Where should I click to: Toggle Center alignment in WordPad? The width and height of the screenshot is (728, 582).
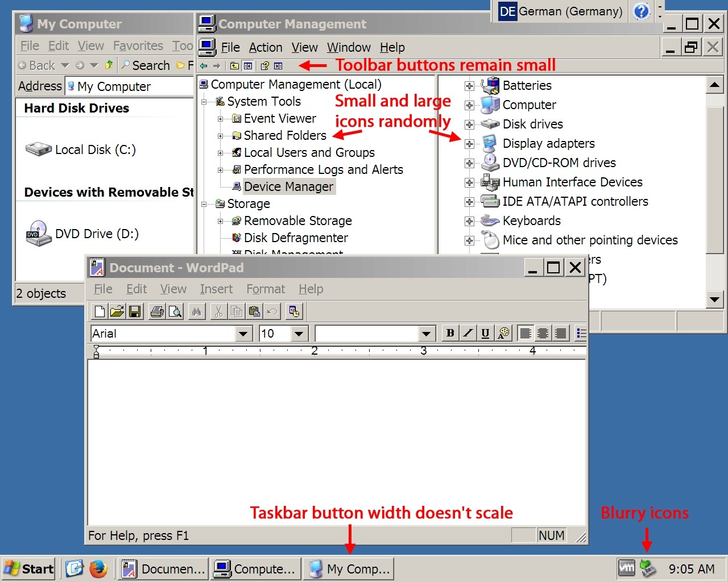click(x=543, y=333)
